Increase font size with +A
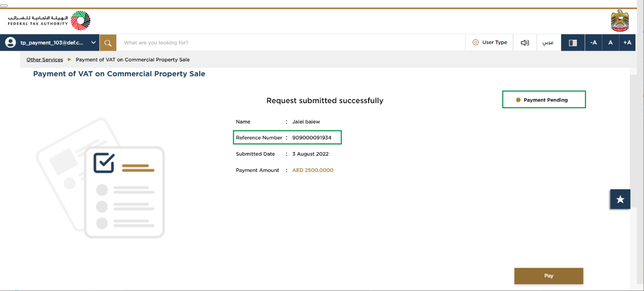This screenshot has height=291, width=644. click(627, 43)
